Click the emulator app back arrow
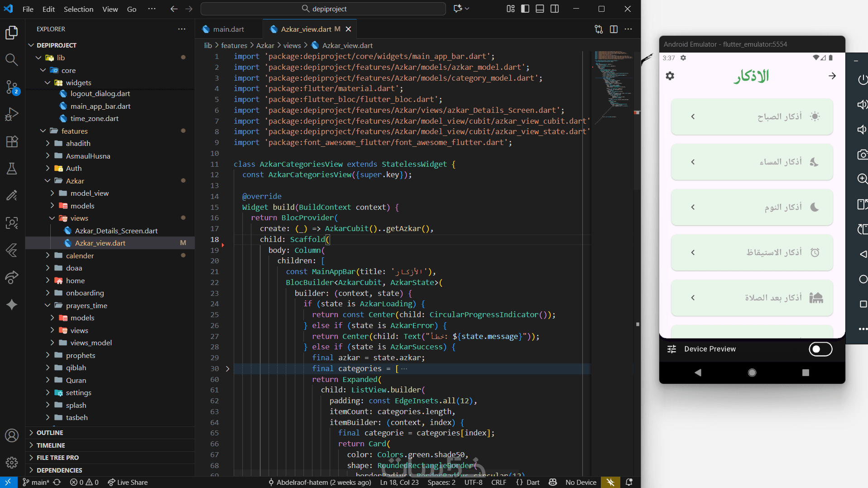The image size is (868, 488). coord(832,76)
